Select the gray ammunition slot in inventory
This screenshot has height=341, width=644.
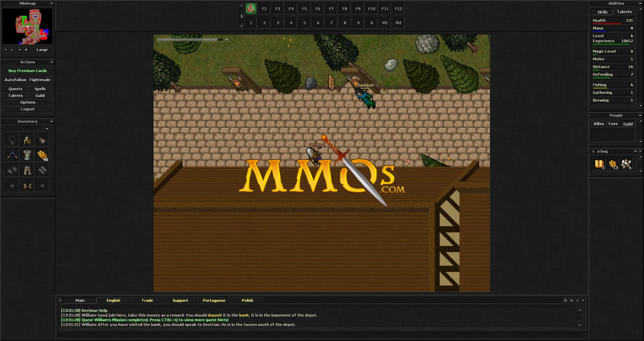pyautogui.click(x=43, y=170)
